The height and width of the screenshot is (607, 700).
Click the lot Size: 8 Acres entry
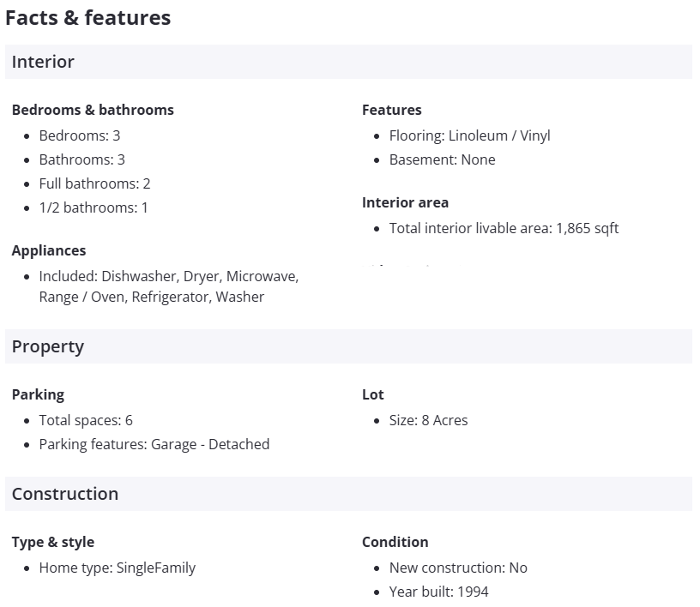click(x=428, y=420)
